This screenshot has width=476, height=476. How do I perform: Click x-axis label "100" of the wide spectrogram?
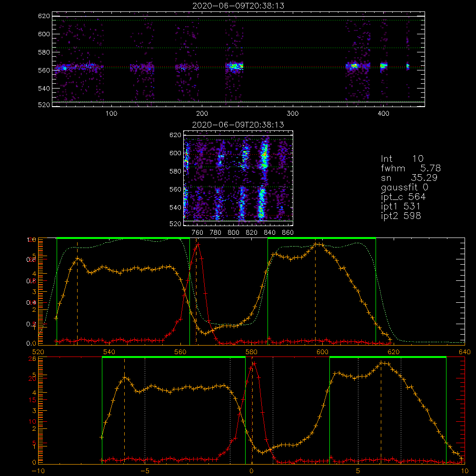pyautogui.click(x=111, y=114)
